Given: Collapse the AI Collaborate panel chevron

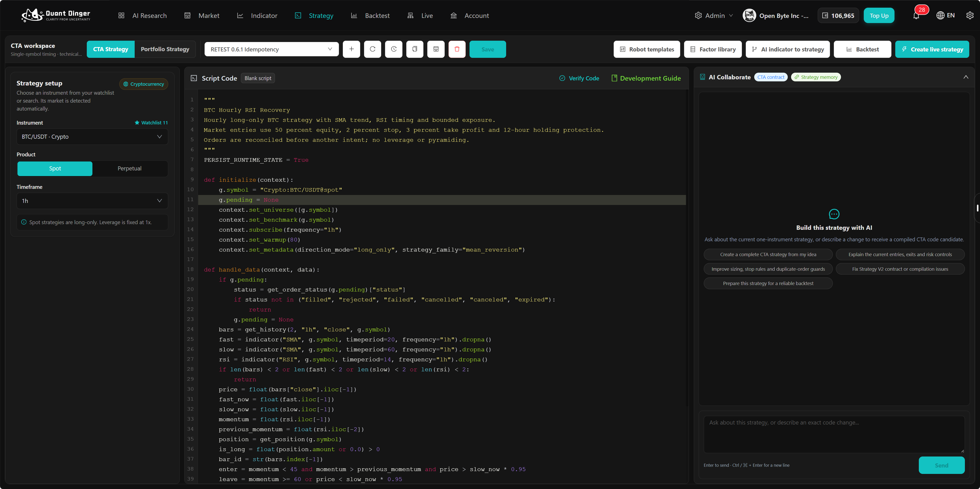Looking at the screenshot, I should point(966,77).
